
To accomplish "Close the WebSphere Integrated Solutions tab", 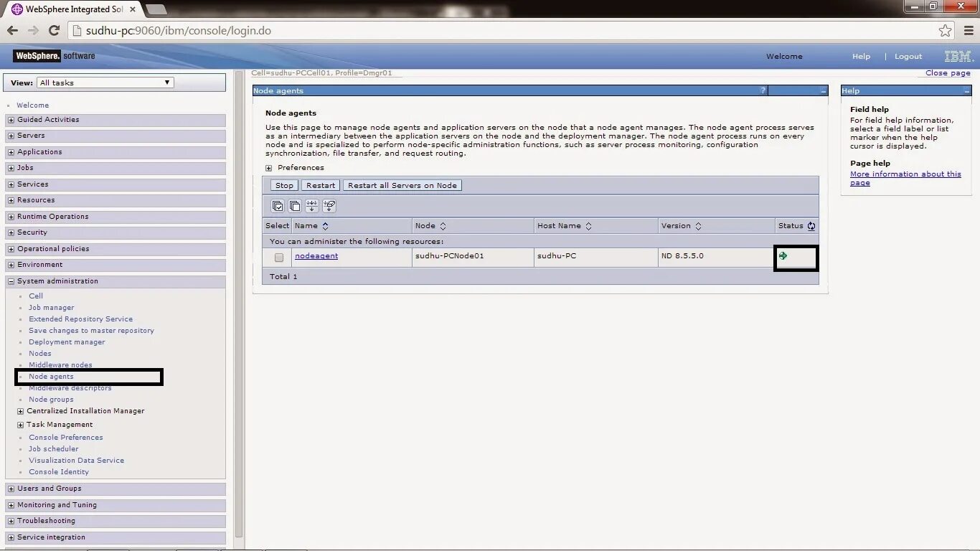I will (133, 9).
